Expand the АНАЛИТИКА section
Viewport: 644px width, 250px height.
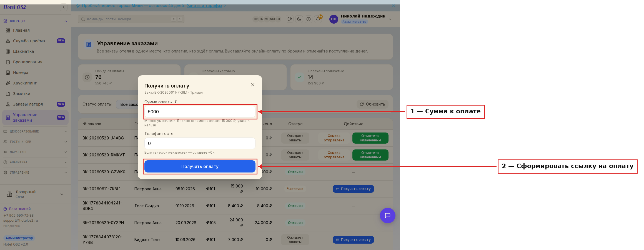35,162
